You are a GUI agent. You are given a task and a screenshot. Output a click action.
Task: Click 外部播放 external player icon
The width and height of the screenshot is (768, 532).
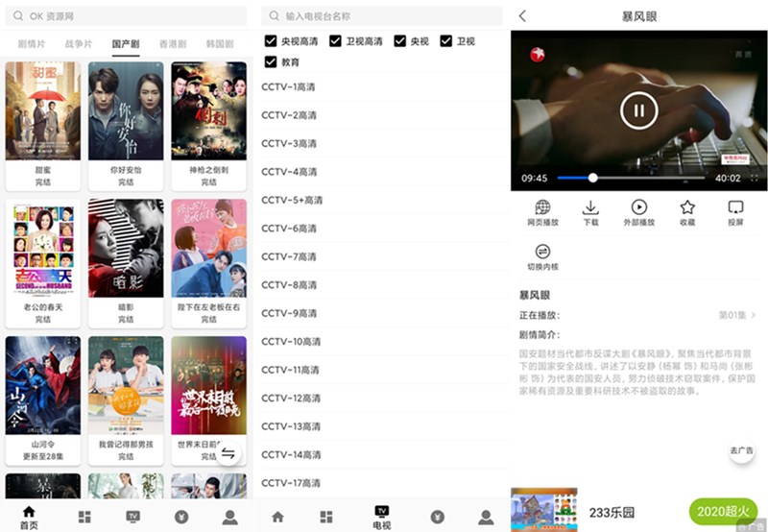tap(638, 212)
